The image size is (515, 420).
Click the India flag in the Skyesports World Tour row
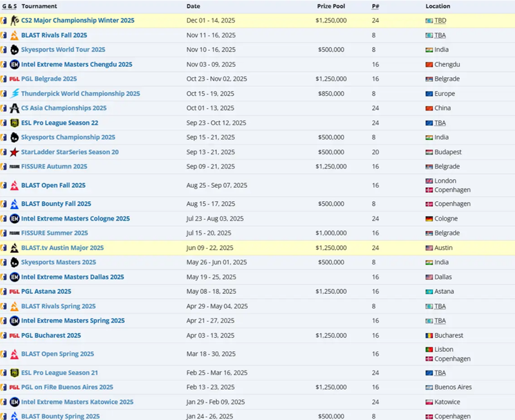tap(429, 50)
